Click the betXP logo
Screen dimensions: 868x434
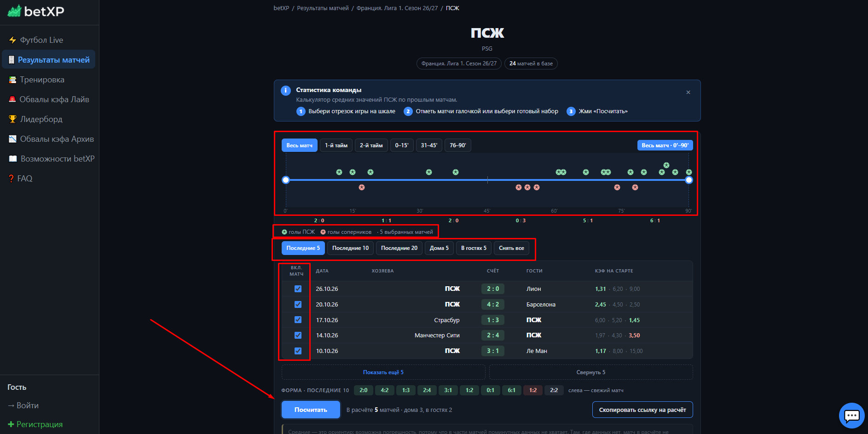pos(36,11)
